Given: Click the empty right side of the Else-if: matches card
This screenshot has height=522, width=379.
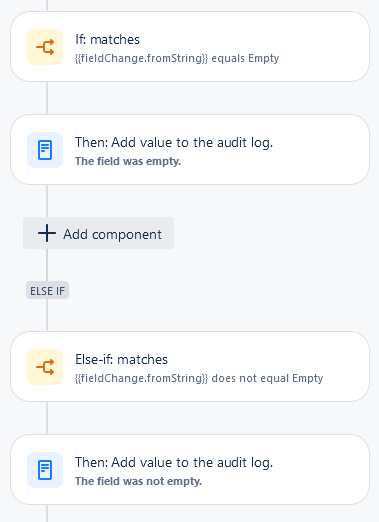Looking at the screenshot, I should [x=345, y=367].
